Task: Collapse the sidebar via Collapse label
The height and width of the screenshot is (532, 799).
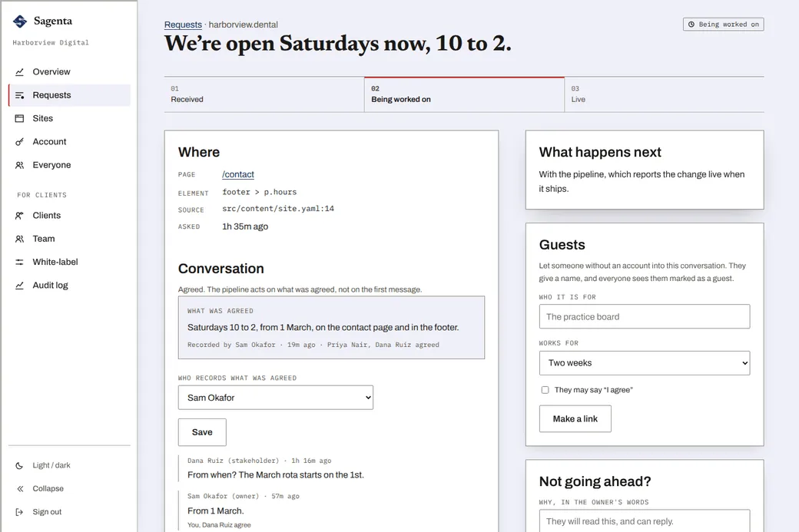Action: 48,489
